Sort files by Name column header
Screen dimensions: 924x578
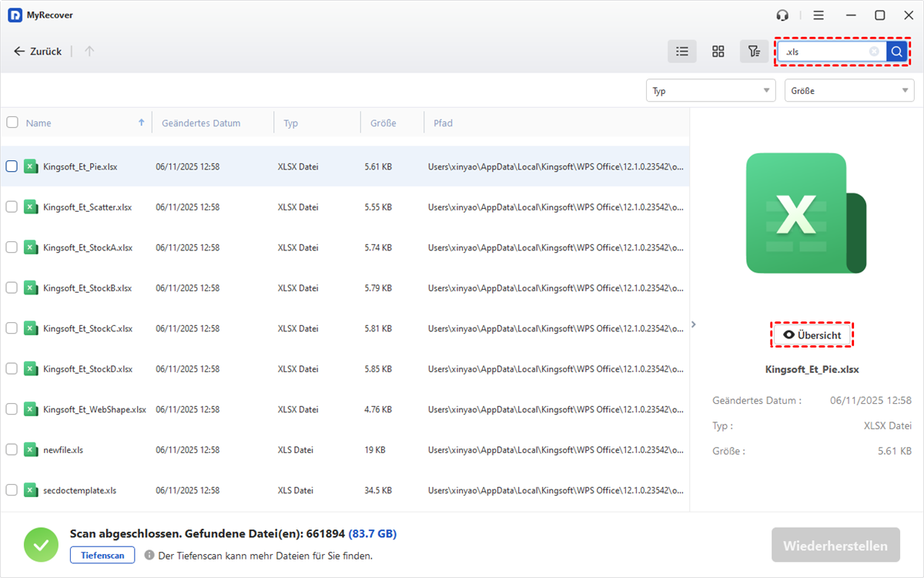coord(38,123)
